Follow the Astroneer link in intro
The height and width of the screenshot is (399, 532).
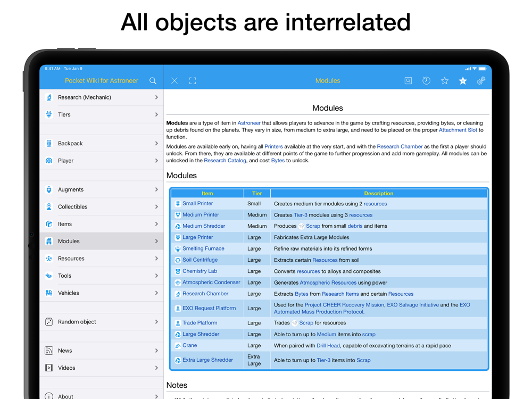click(x=249, y=123)
